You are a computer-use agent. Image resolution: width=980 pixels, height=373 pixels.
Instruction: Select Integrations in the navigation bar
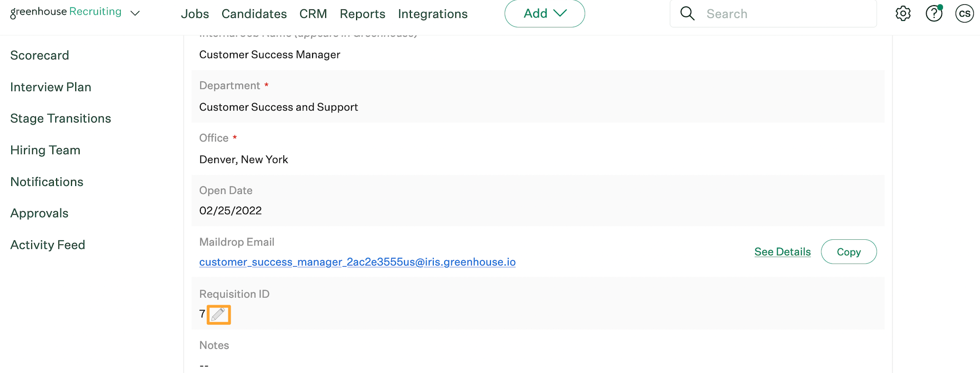[432, 14]
